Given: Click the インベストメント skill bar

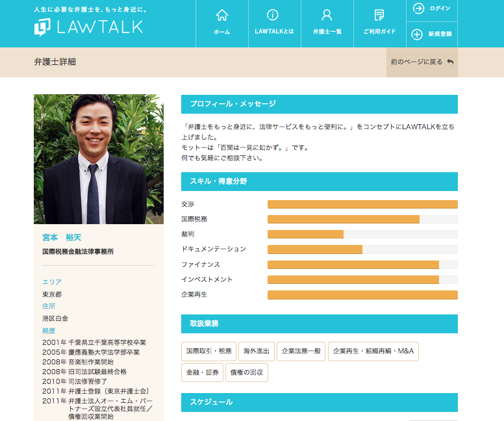Looking at the screenshot, I should click(362, 280).
